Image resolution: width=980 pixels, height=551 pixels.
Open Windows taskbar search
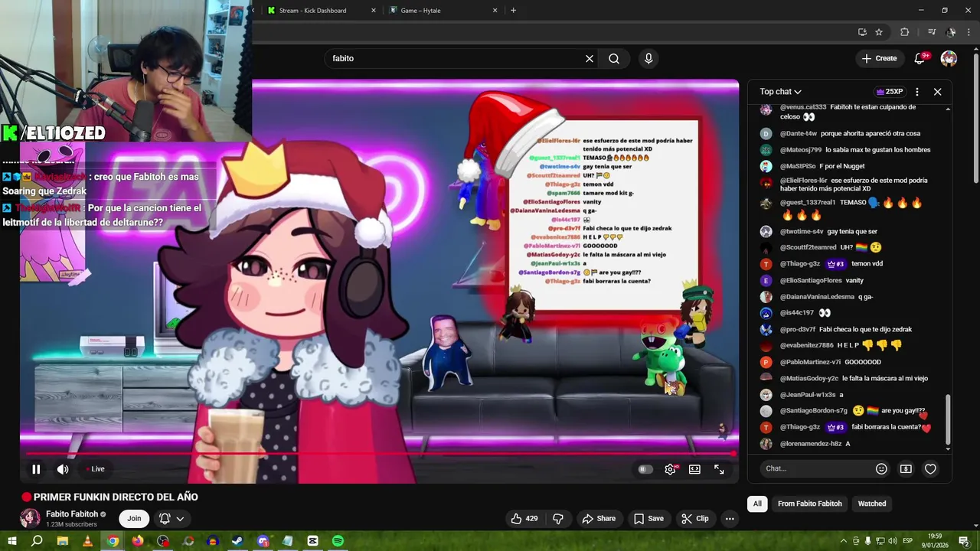coord(37,541)
